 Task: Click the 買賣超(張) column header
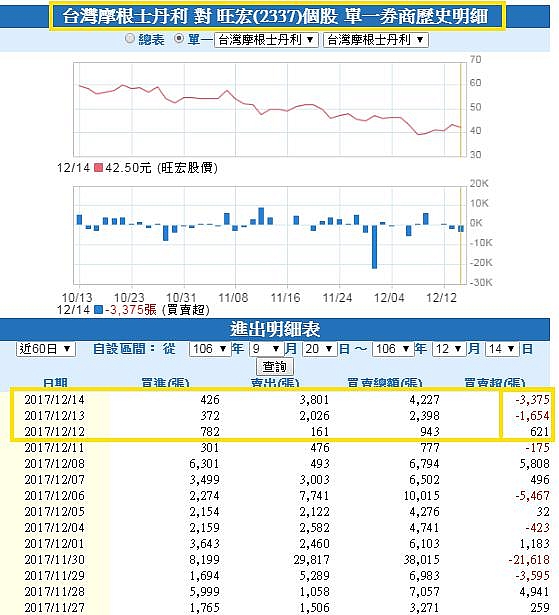coord(495,383)
